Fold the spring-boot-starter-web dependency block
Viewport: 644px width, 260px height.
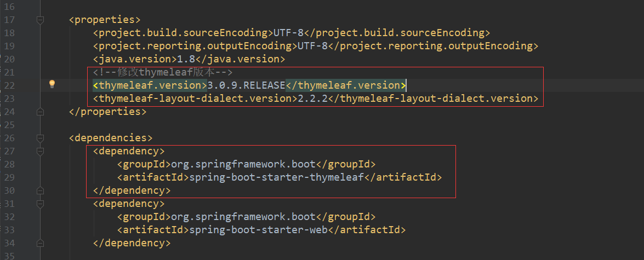39,204
